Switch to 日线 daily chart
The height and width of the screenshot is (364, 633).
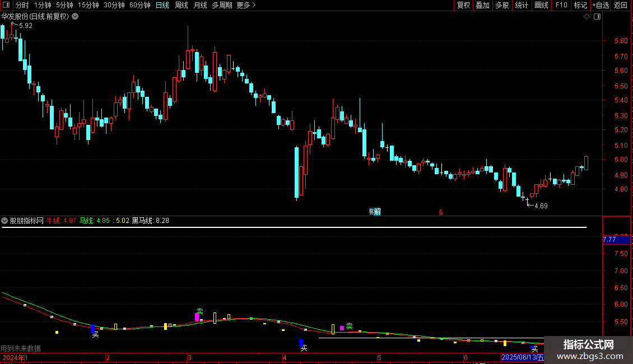coord(162,5)
